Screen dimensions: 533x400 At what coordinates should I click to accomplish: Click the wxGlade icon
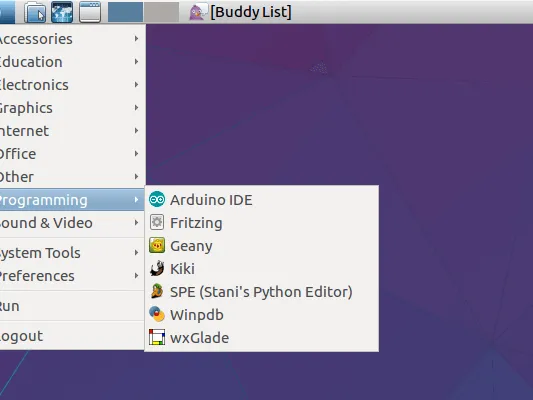point(157,337)
